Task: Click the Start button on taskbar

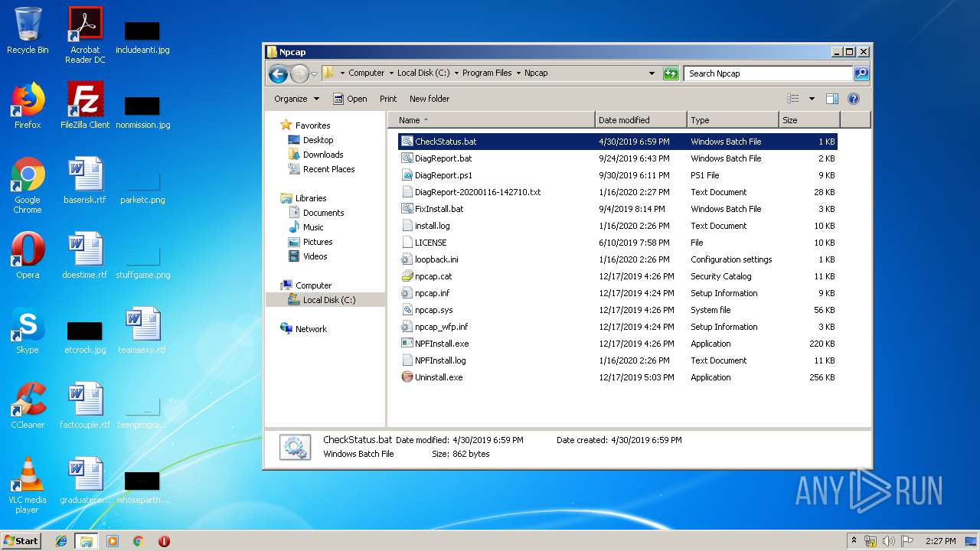Action: 21,540
